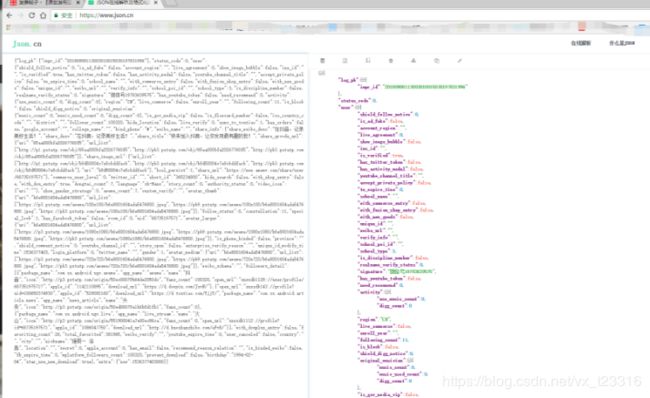Click the "school_type" key

tap(374, 251)
